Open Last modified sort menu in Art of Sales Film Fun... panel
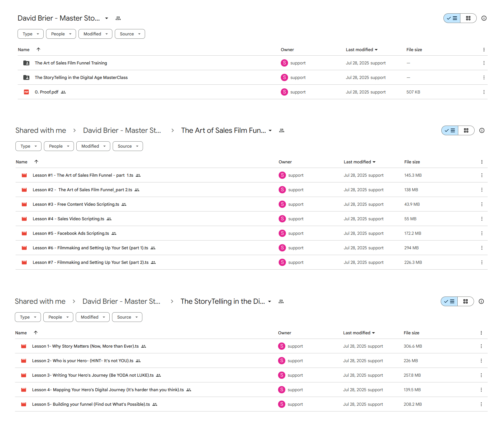The image size is (504, 426). click(x=360, y=162)
